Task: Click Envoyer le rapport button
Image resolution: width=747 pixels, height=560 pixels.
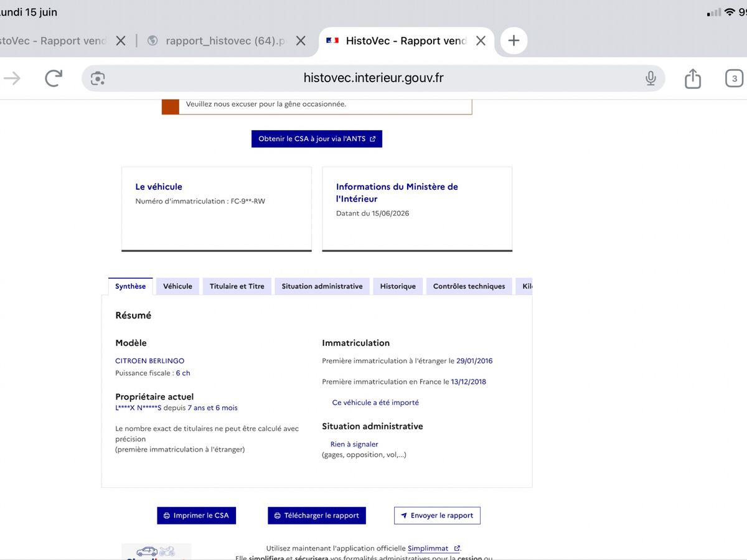Action: point(437,515)
